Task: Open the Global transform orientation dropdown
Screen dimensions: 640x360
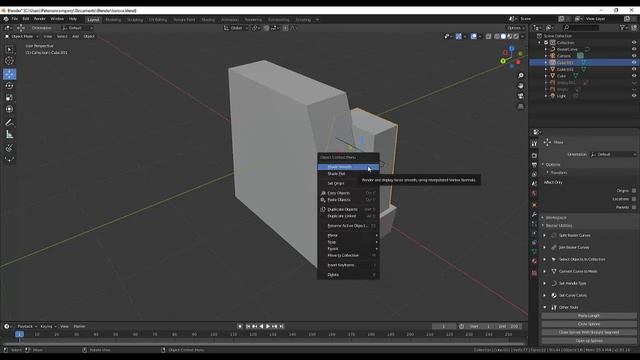Action: [x=236, y=28]
